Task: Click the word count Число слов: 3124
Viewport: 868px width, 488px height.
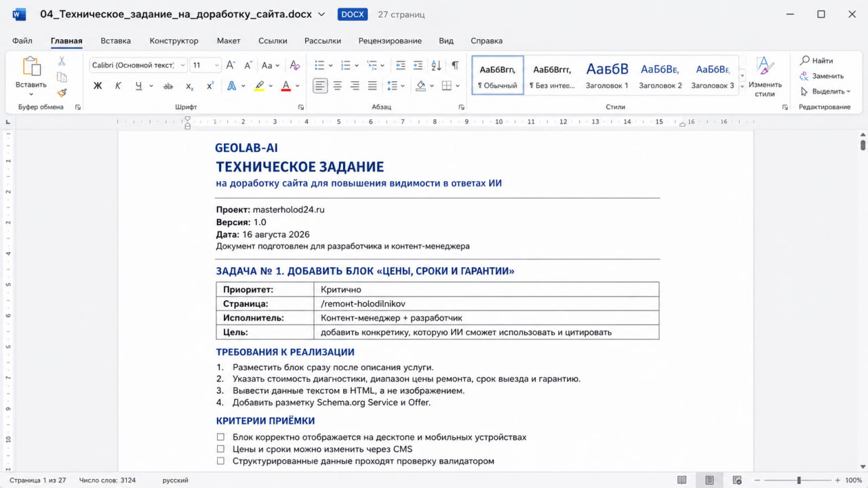Action: click(x=107, y=480)
